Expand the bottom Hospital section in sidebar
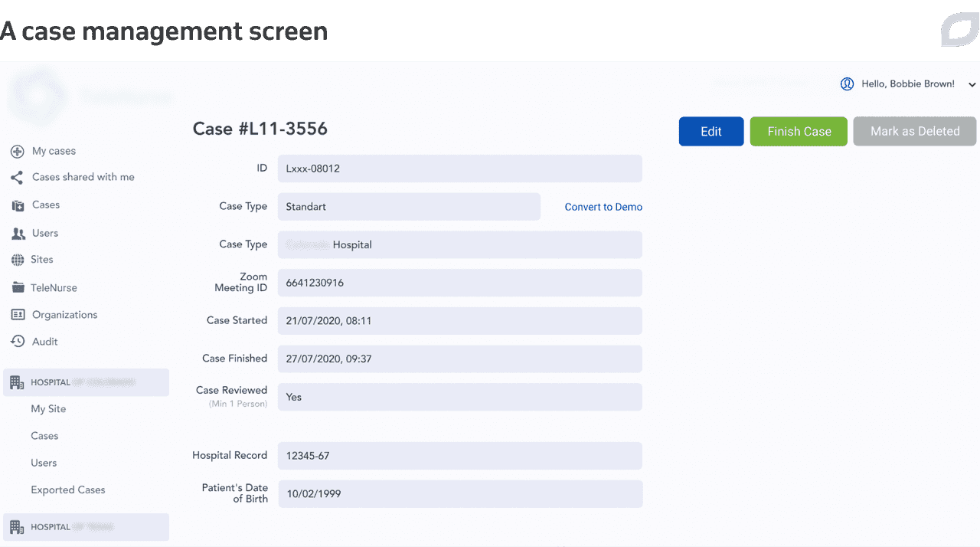 coord(86,527)
